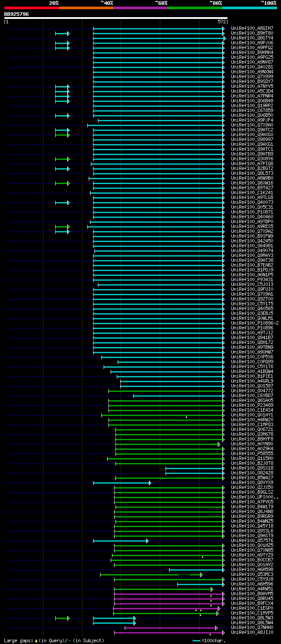Screen dimensions: 281x644
Task: Select the UniRef100_A6H596 label
Action: pos(252,584)
